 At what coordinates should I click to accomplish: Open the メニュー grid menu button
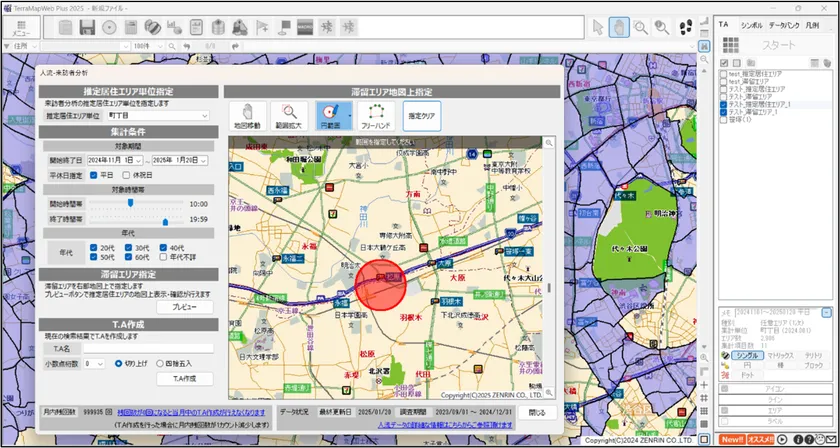20,27
